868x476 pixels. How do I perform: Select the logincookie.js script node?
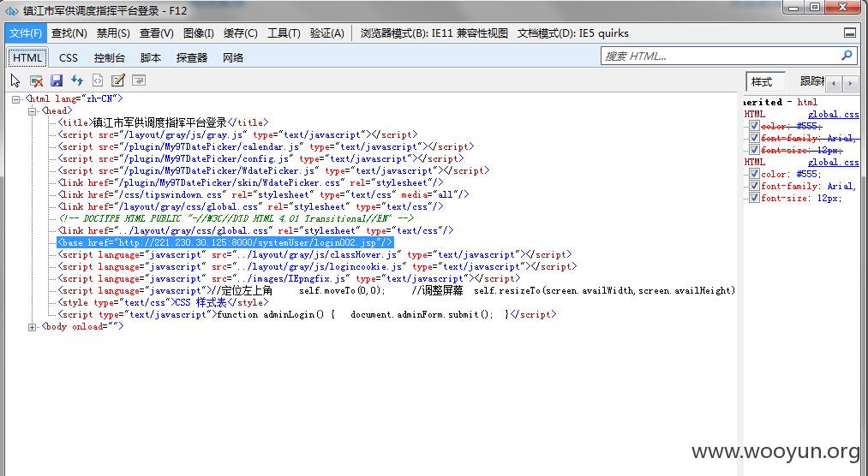click(317, 266)
